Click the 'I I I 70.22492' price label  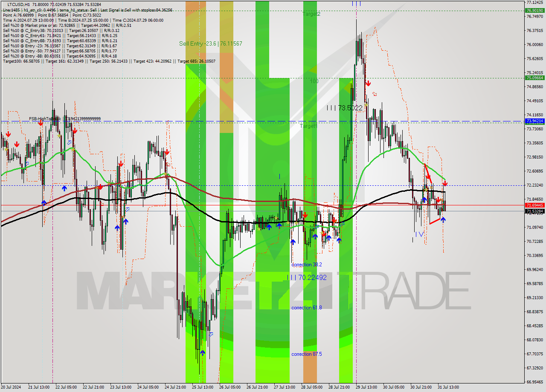(x=307, y=277)
